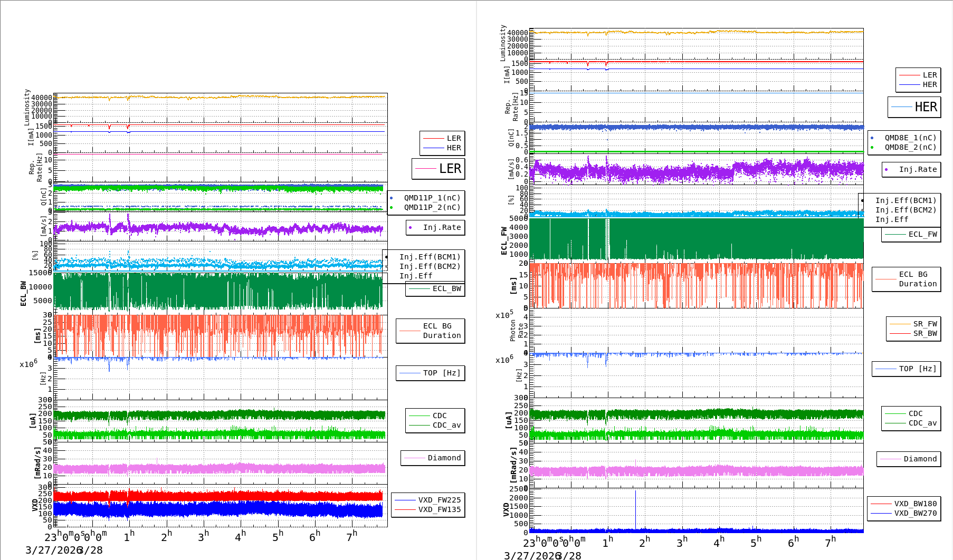Viewport: 953px width, 560px height.
Task: Click the Photon Rate y-axis label
Action: [517, 331]
